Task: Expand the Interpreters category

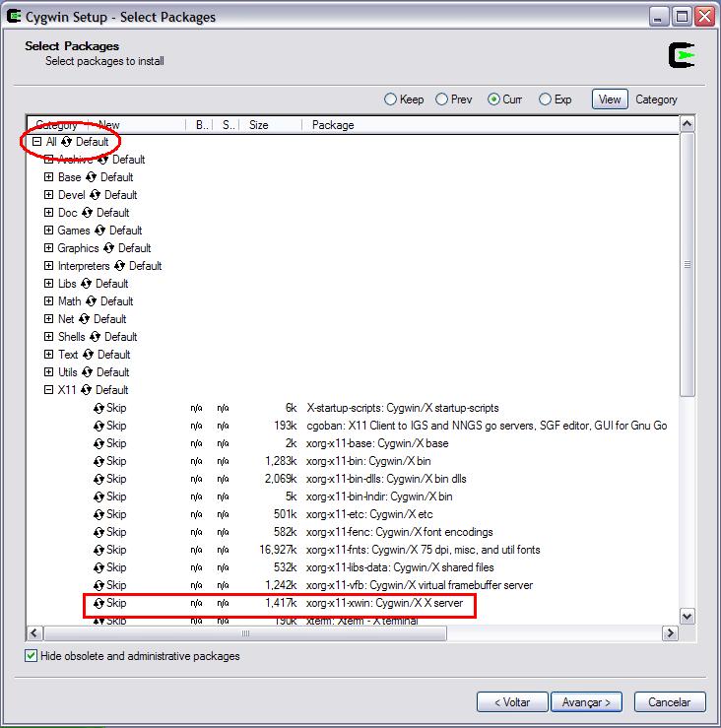Action: (48, 266)
